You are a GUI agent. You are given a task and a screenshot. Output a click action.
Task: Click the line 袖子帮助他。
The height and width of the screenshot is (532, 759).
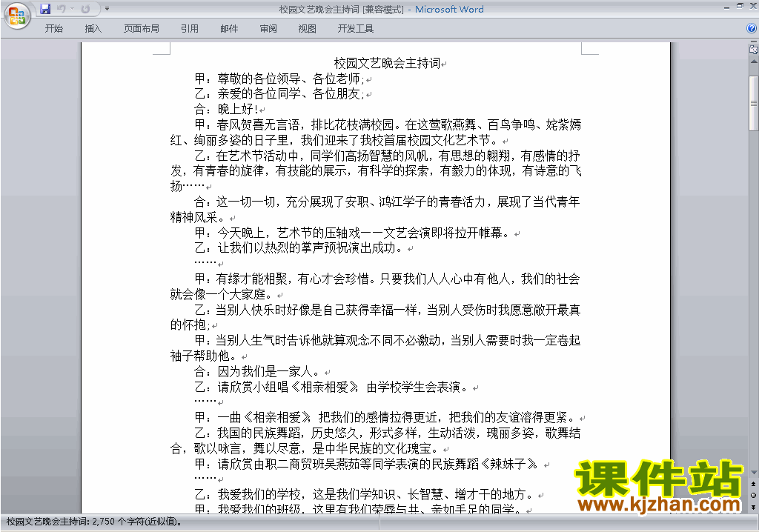203,356
